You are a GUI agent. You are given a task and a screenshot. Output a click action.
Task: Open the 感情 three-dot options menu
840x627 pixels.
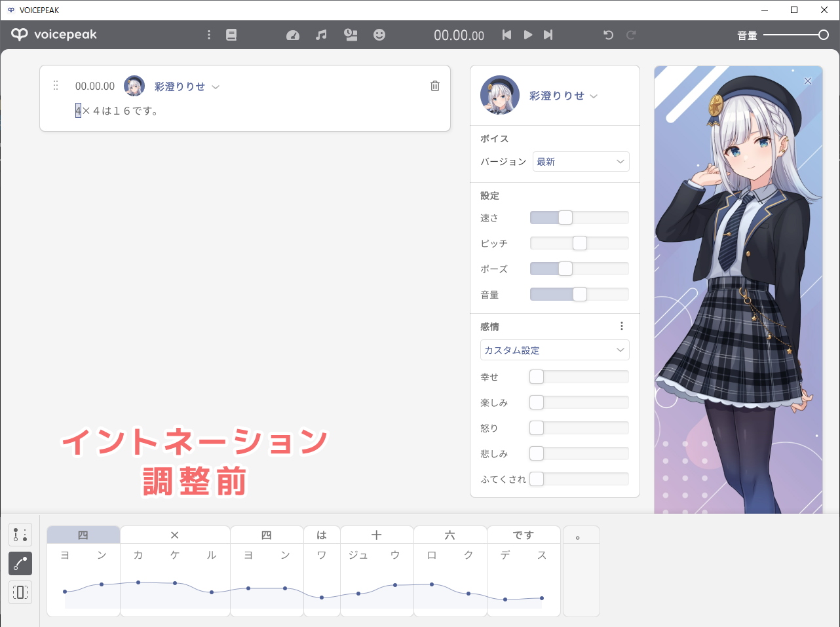tap(622, 326)
